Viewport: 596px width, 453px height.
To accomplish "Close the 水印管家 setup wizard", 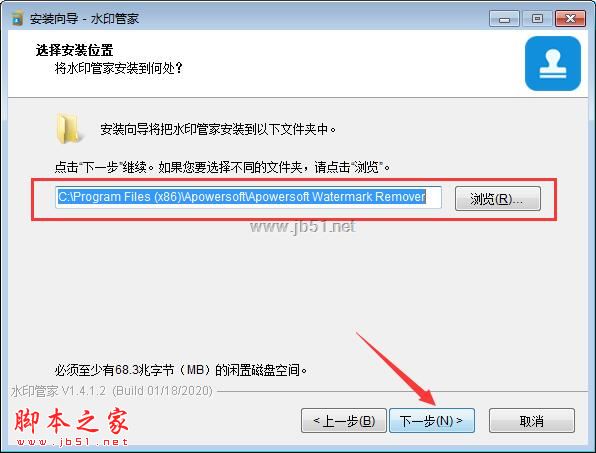I will (570, 19).
